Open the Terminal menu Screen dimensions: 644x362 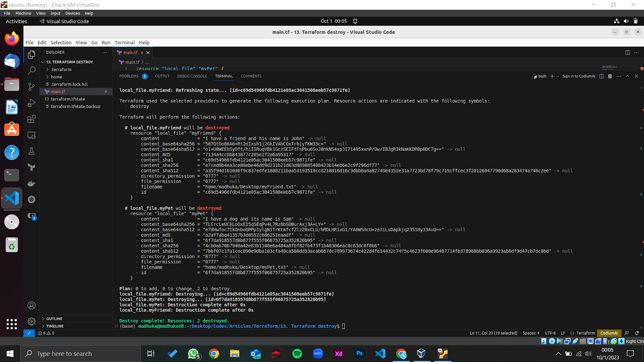[125, 42]
